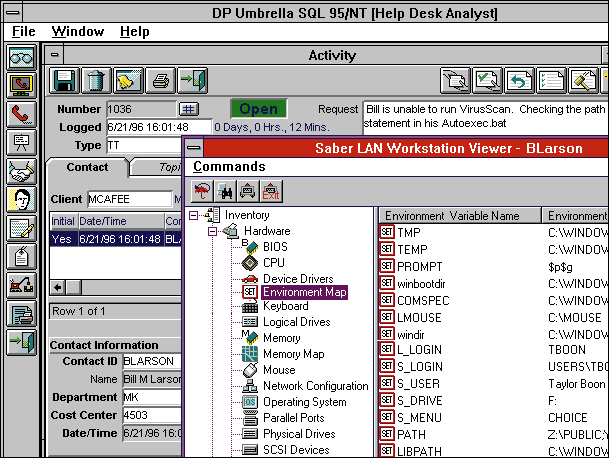This screenshot has height=458, width=609.
Task: Click the binoculars icon in Saber viewer
Action: click(x=225, y=191)
